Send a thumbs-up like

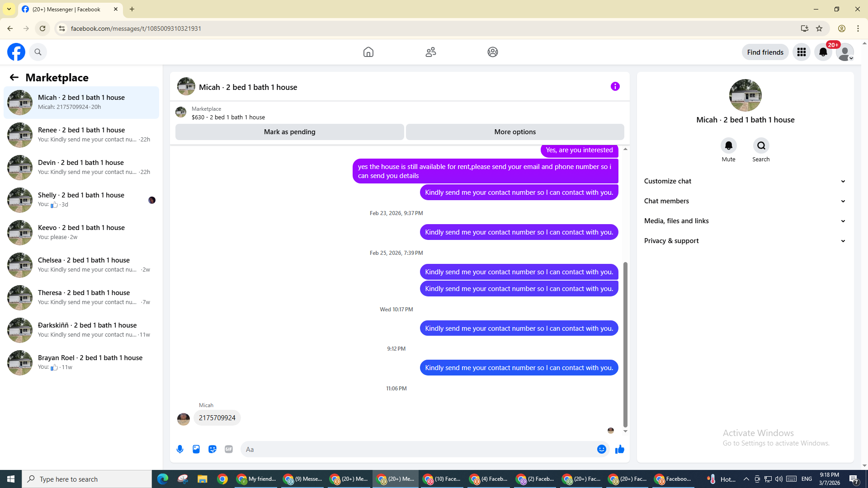[620, 449]
